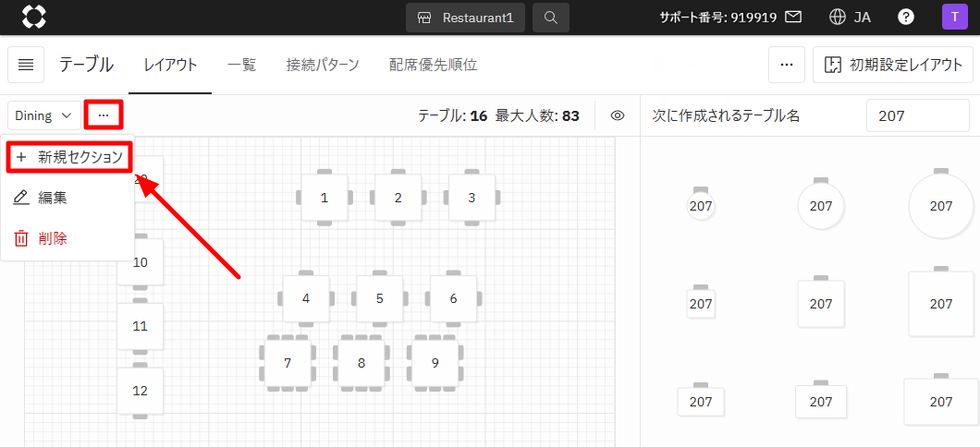This screenshot has height=447, width=980.
Task: Choose 削除 from the section menu
Action: point(53,238)
